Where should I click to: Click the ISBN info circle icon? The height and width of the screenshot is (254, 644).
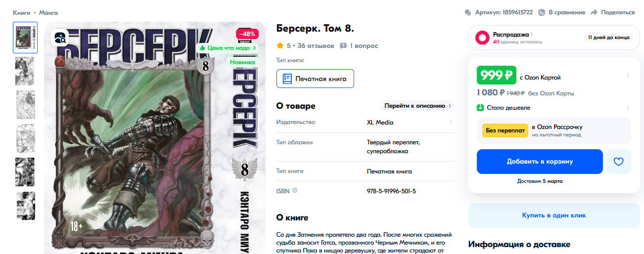(x=295, y=191)
